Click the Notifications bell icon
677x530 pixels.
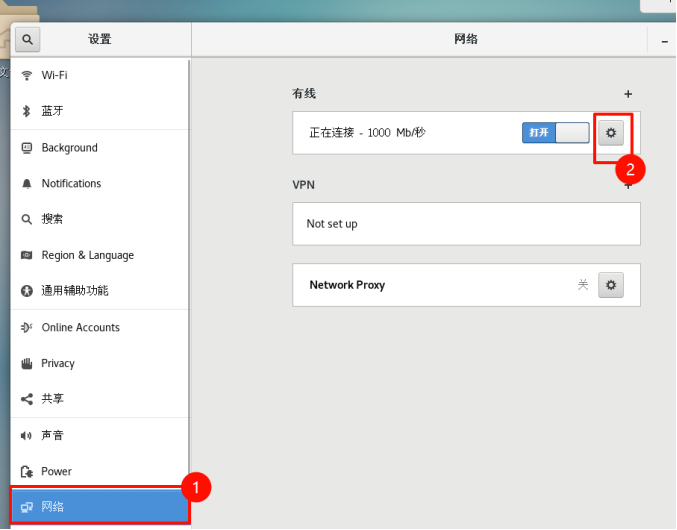pos(27,184)
